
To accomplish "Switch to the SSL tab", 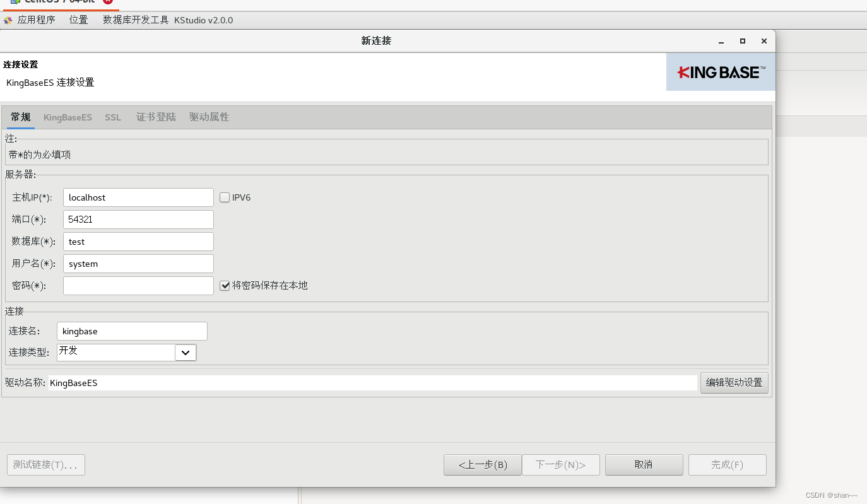I will 113,117.
